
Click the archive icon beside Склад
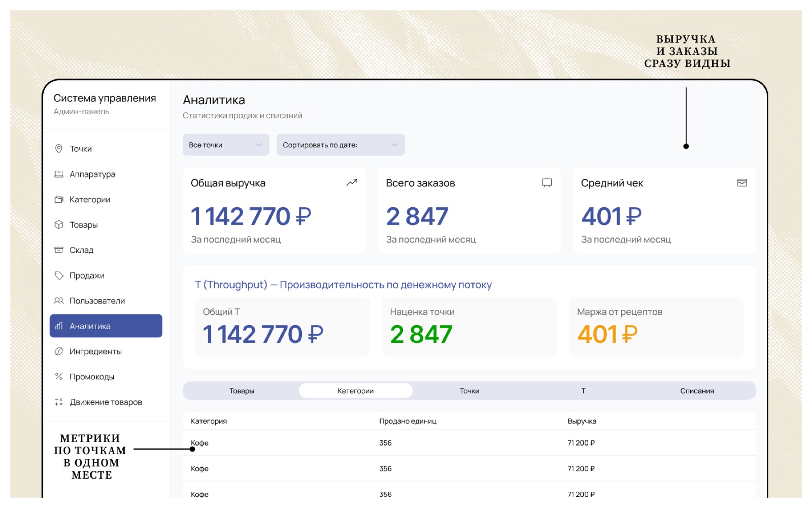click(59, 250)
